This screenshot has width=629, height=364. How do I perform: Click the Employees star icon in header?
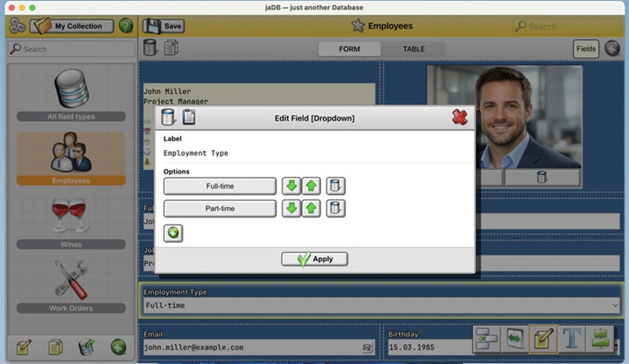click(358, 26)
